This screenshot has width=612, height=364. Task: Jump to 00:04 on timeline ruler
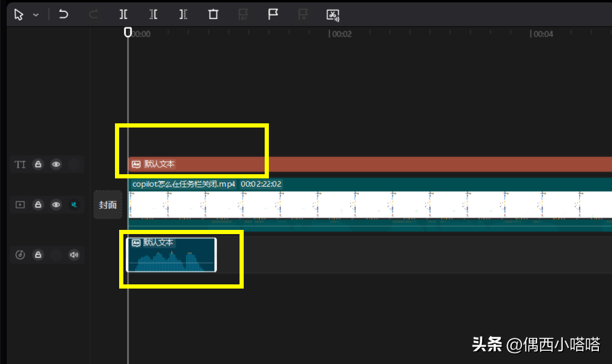coord(542,34)
